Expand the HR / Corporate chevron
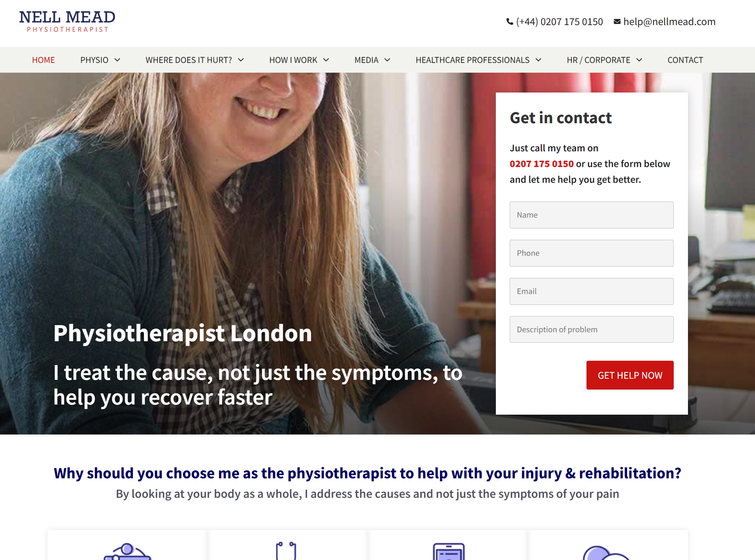Screen dimensions: 755x560 point(639,60)
